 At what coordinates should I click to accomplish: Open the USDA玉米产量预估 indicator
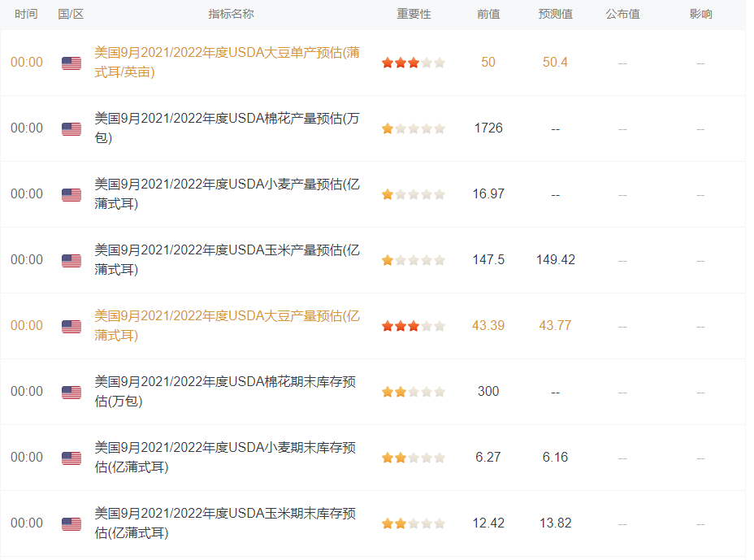(x=227, y=260)
